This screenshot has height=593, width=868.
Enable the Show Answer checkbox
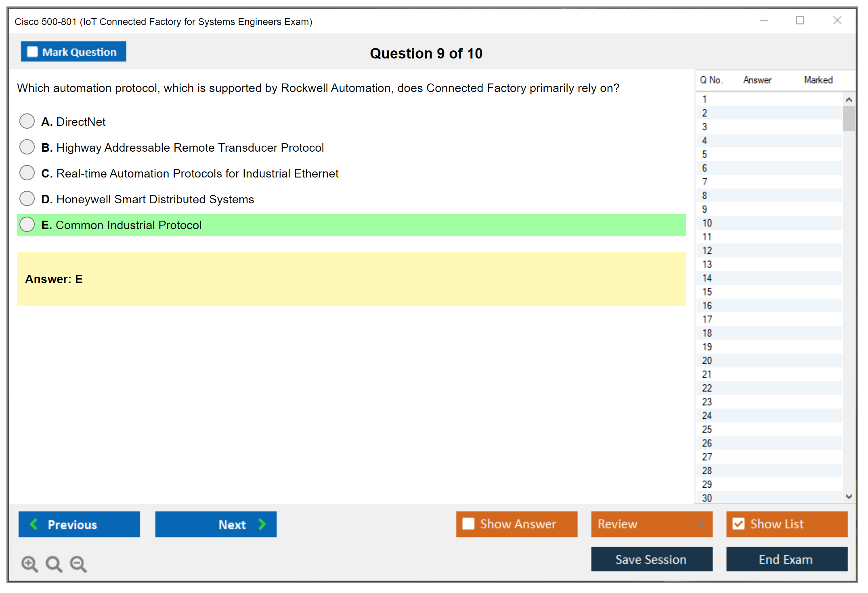coord(468,524)
